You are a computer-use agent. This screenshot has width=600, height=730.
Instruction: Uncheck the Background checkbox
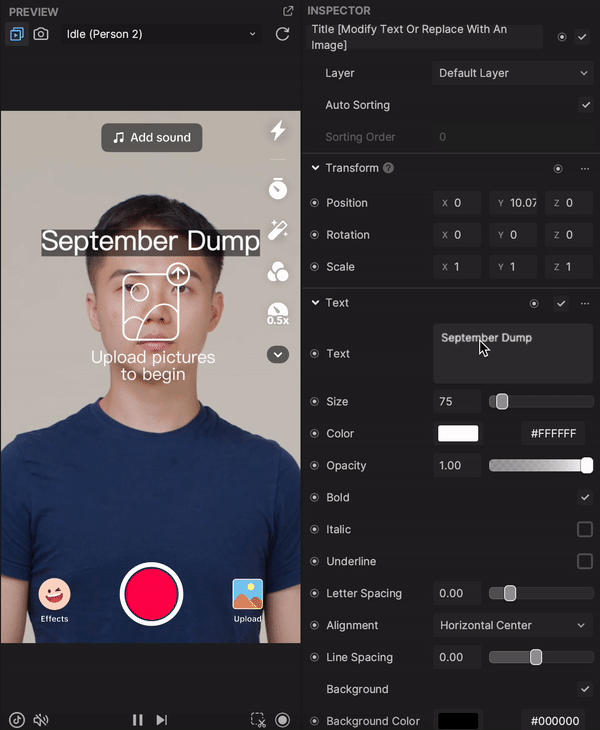pyautogui.click(x=585, y=689)
